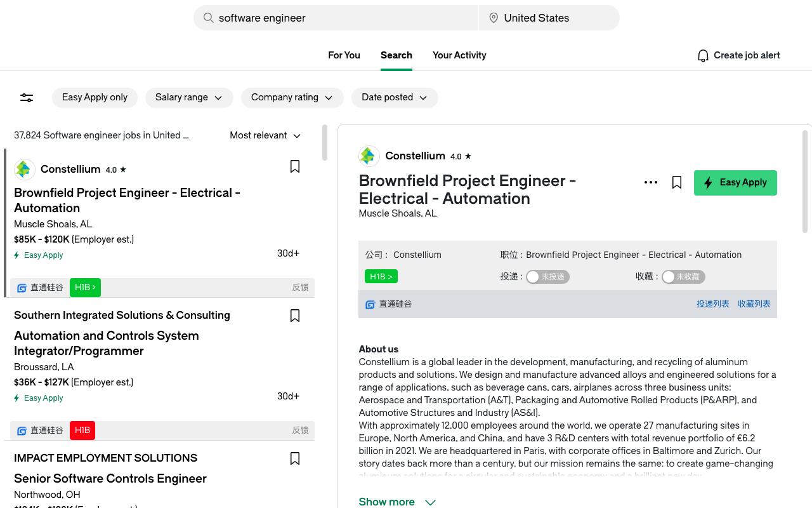This screenshot has width=812, height=508.
Task: Expand job description with Show more
Action: pyautogui.click(x=397, y=502)
